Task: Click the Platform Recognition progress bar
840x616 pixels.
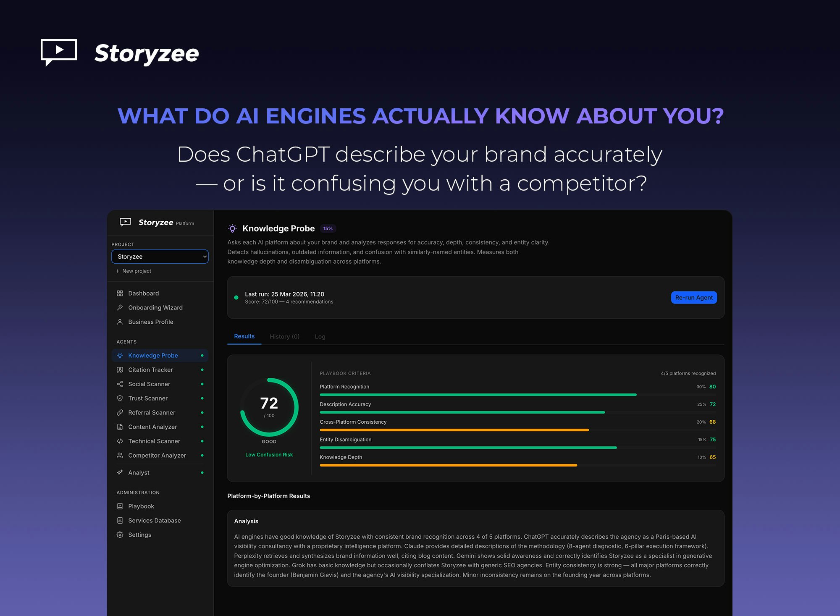Action: pos(478,395)
